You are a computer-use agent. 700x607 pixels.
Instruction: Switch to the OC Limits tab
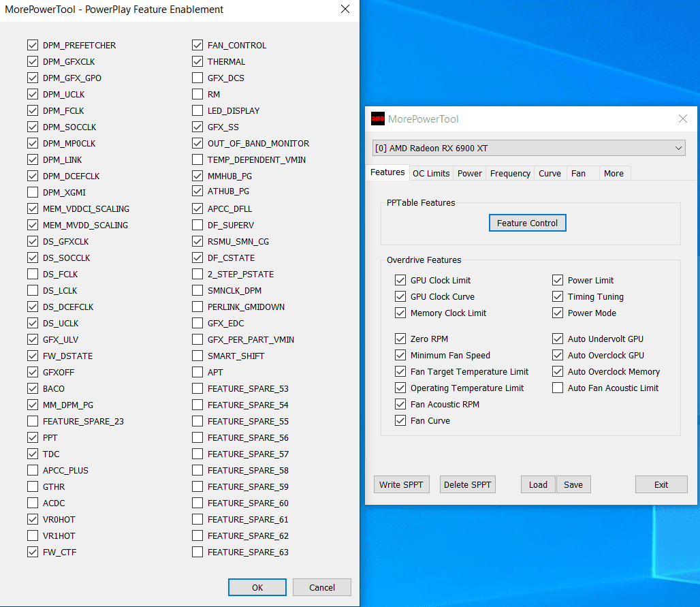431,173
